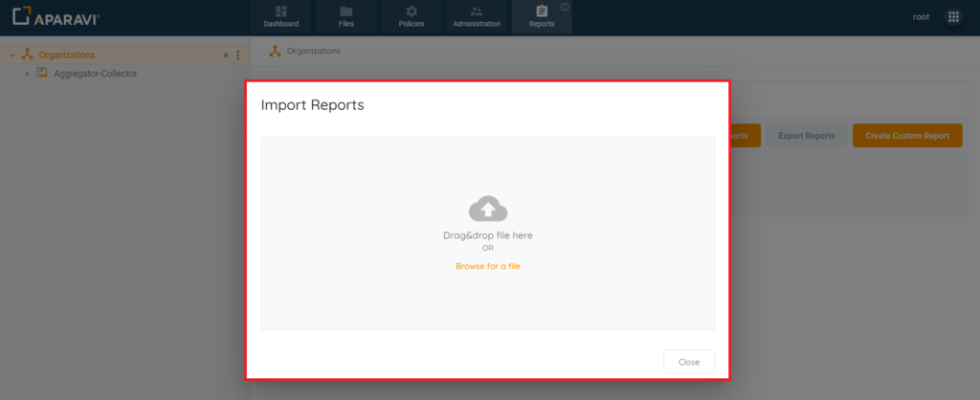
Task: Click the cloud upload icon
Action: (x=487, y=209)
